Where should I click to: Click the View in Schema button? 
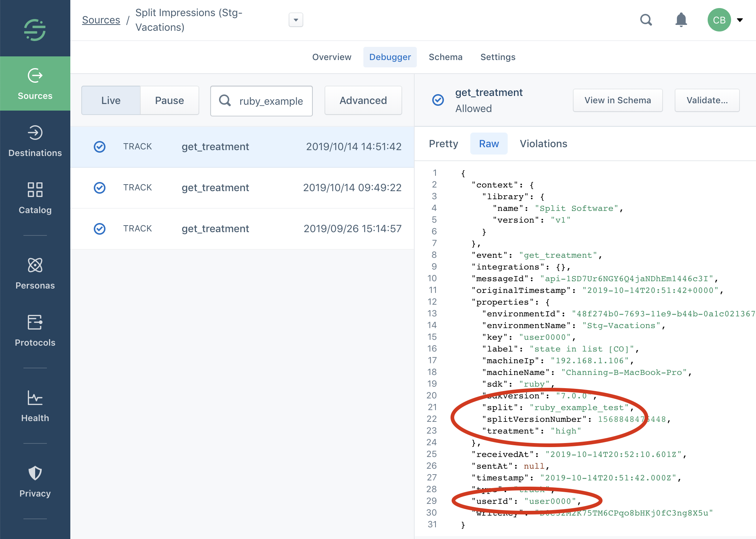(x=618, y=100)
